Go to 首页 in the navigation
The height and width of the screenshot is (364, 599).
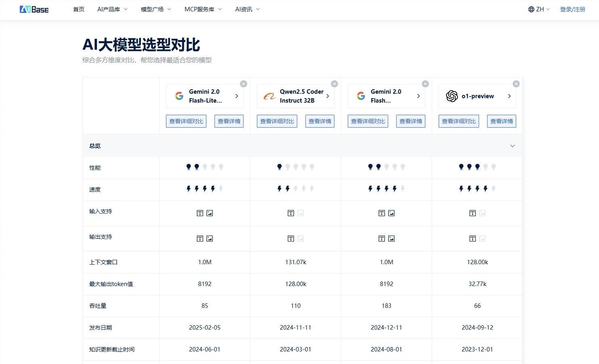[x=79, y=9]
